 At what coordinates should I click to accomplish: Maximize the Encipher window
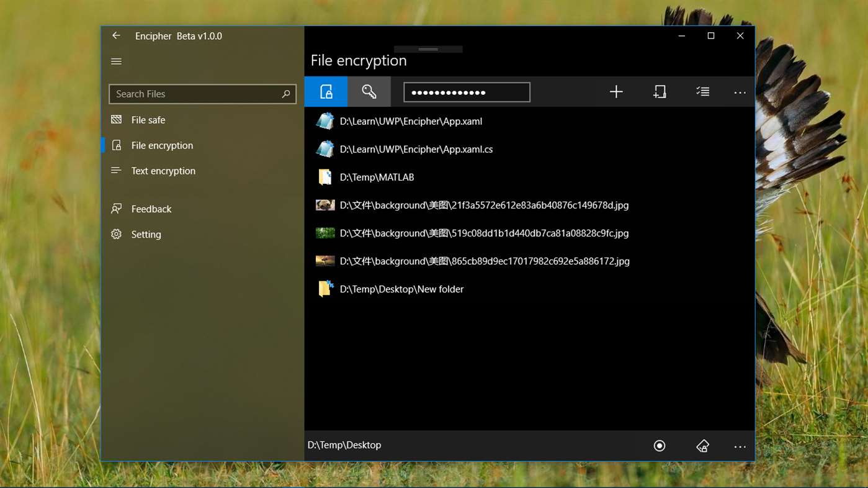click(711, 36)
